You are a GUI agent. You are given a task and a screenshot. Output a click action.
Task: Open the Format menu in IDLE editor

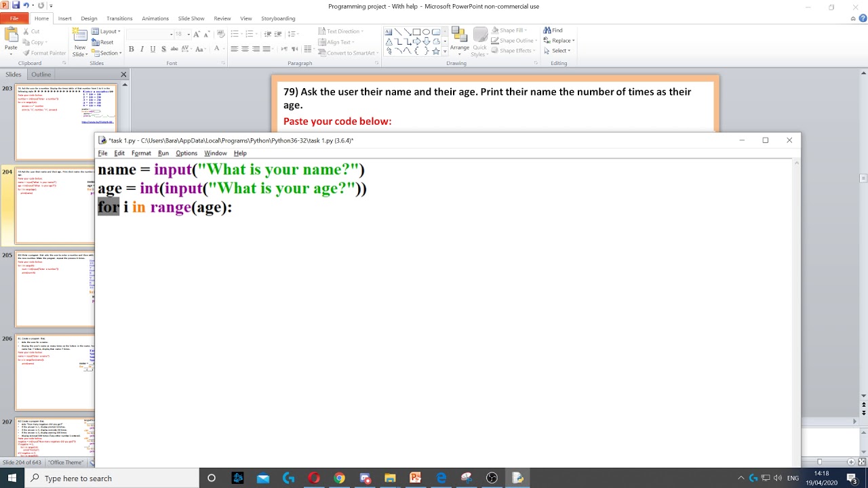point(141,153)
